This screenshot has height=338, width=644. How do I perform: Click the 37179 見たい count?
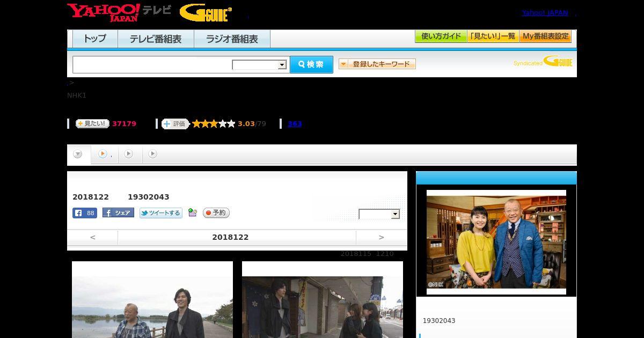[x=124, y=124]
